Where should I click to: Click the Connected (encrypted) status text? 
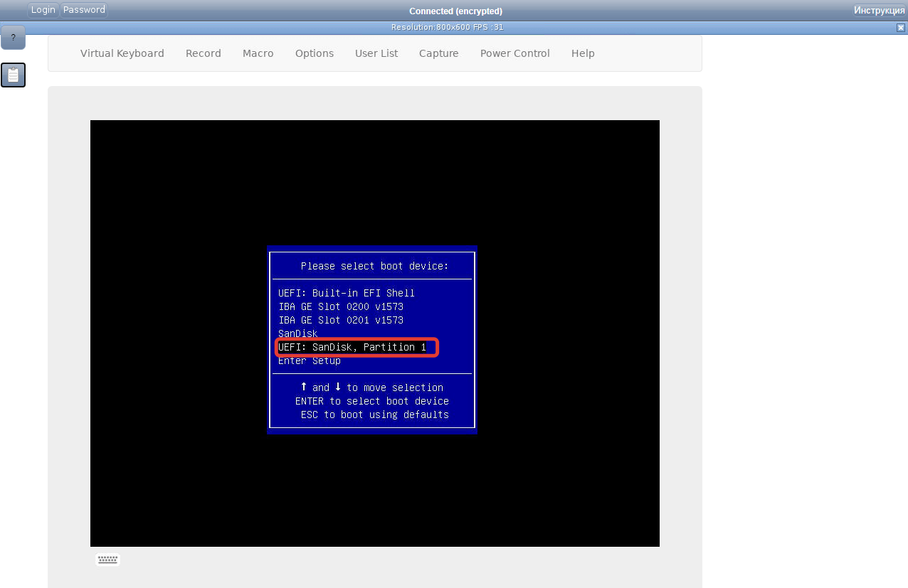tap(455, 11)
